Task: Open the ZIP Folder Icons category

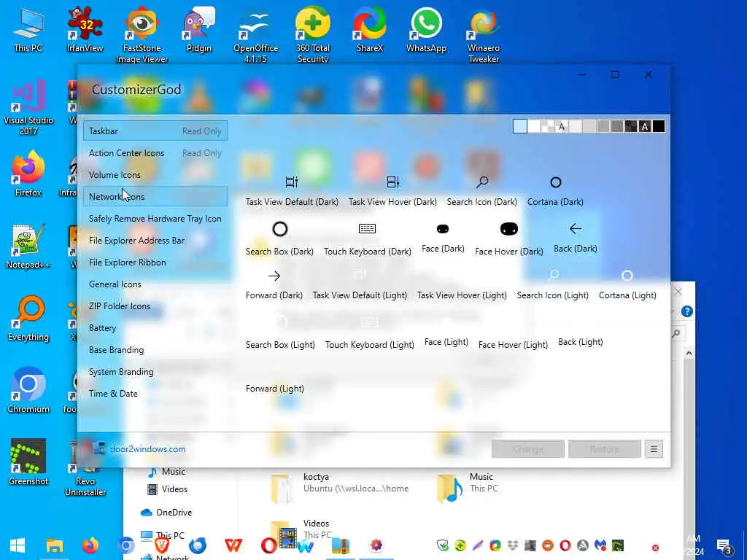Action: coord(155,306)
